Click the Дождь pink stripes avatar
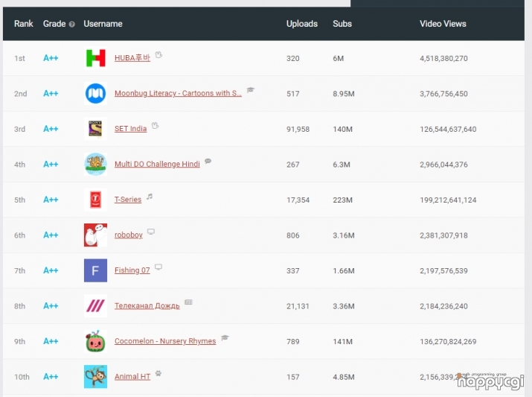The image size is (532, 397). pyautogui.click(x=96, y=305)
